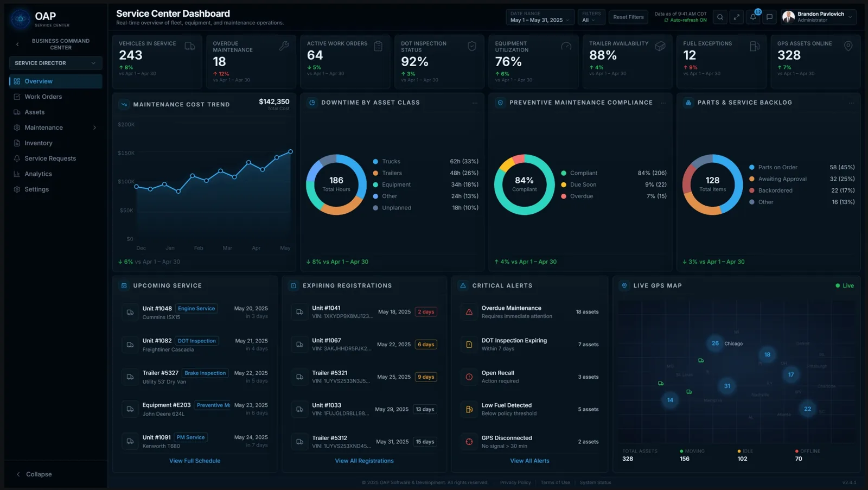Click the Live GPS Map pin icon
The width and height of the screenshot is (868, 490).
click(624, 285)
